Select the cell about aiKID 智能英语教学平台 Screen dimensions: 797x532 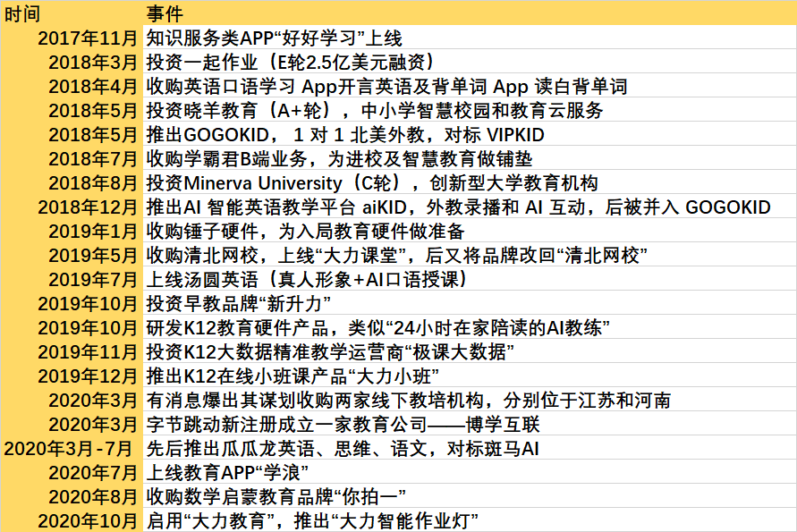point(470,207)
